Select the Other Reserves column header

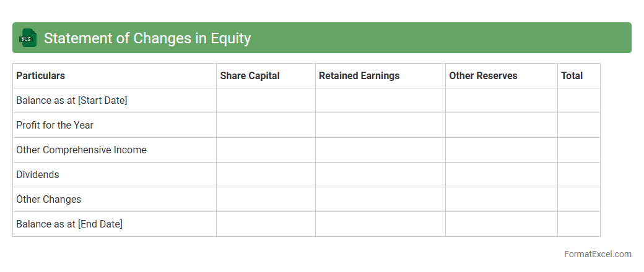(483, 76)
